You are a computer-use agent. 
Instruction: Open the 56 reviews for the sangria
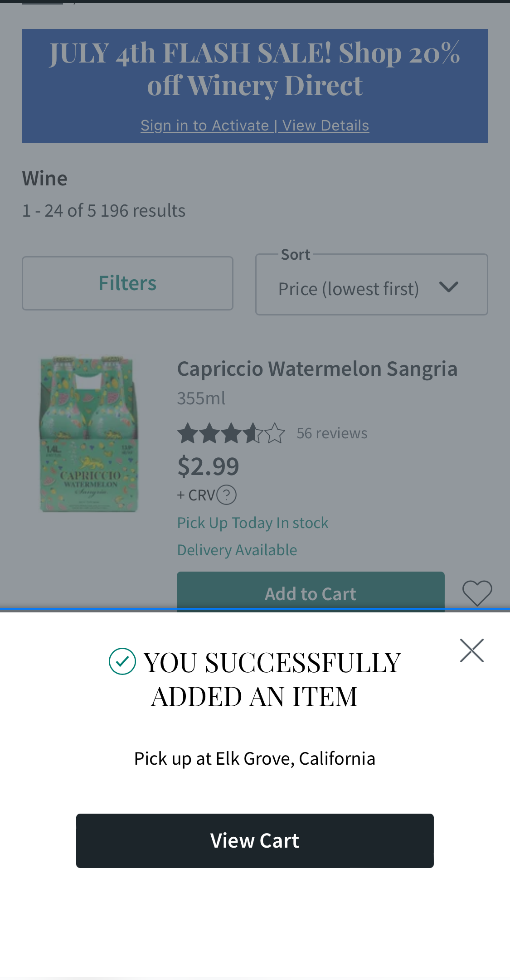(x=331, y=433)
